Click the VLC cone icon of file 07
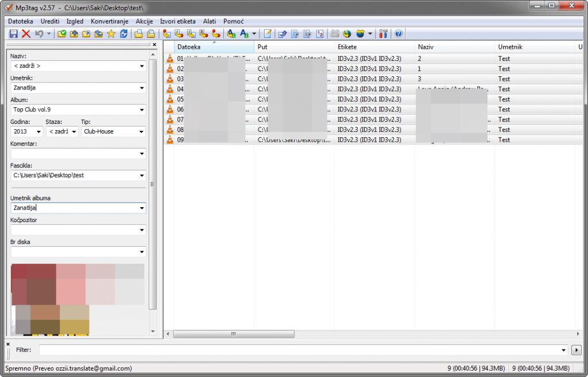The width and height of the screenshot is (588, 377). point(170,119)
